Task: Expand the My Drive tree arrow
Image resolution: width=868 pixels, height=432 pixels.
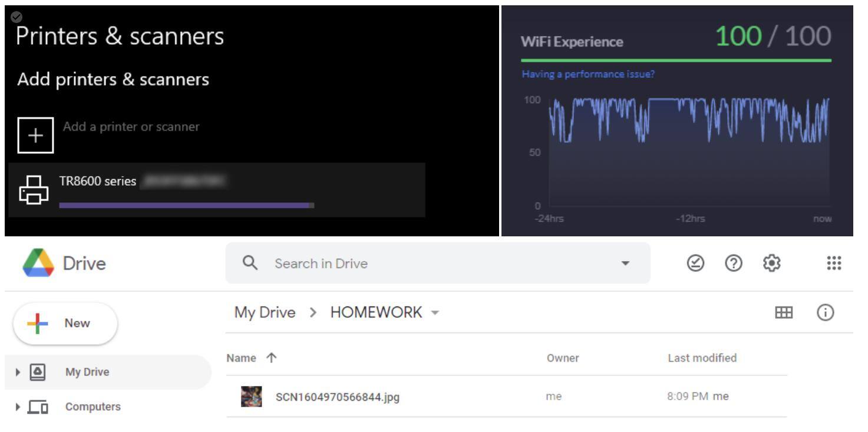Action: click(x=18, y=372)
